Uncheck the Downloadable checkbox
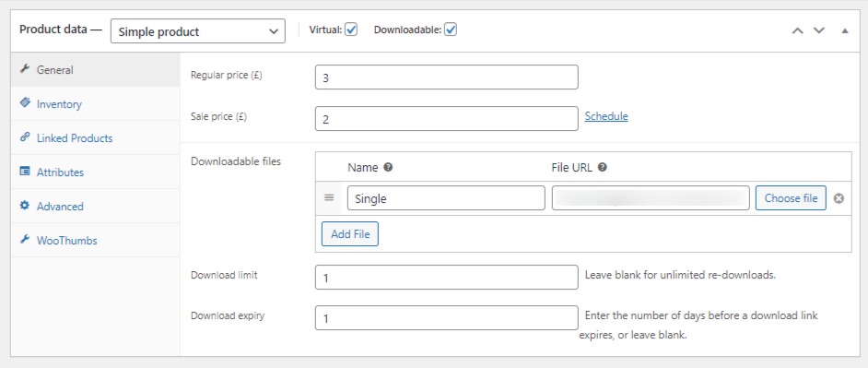The width and height of the screenshot is (868, 368). point(451,30)
